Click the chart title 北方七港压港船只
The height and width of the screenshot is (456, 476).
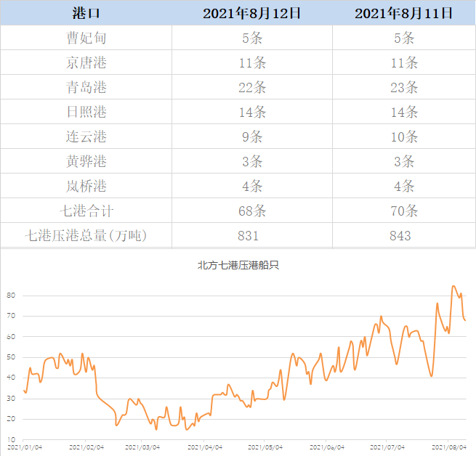click(238, 266)
